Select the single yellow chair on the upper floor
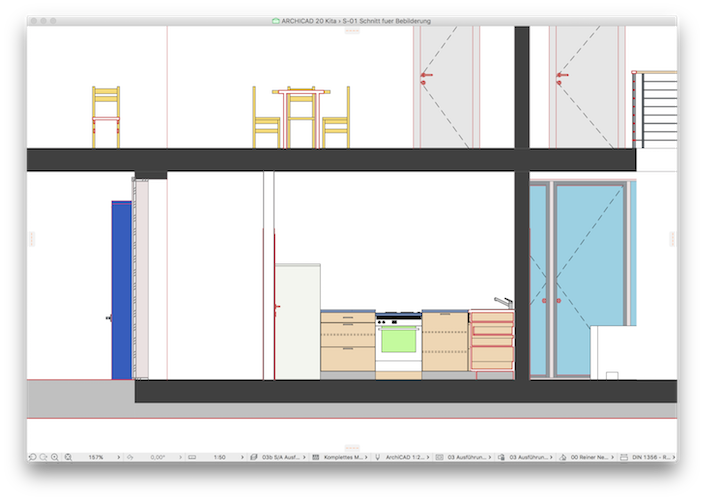Viewport: 704px width, 500px height. 106,117
